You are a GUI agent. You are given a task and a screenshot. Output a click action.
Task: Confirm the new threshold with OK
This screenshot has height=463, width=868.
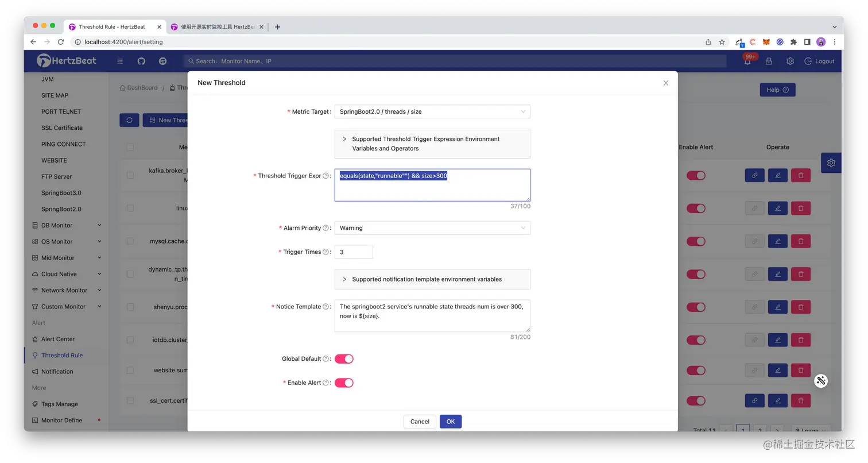451,422
